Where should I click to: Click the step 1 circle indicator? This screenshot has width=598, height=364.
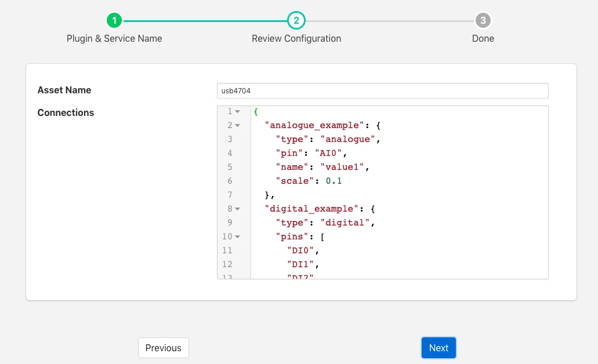[114, 21]
